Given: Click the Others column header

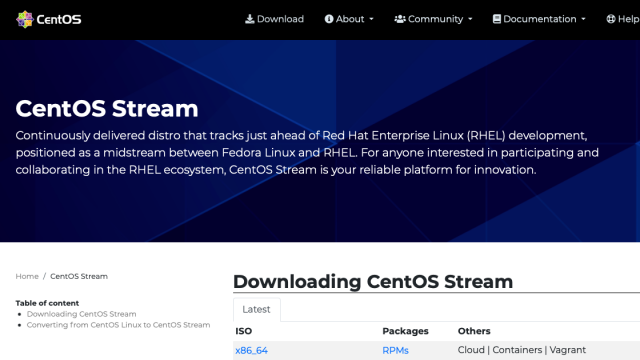Looking at the screenshot, I should (474, 331).
